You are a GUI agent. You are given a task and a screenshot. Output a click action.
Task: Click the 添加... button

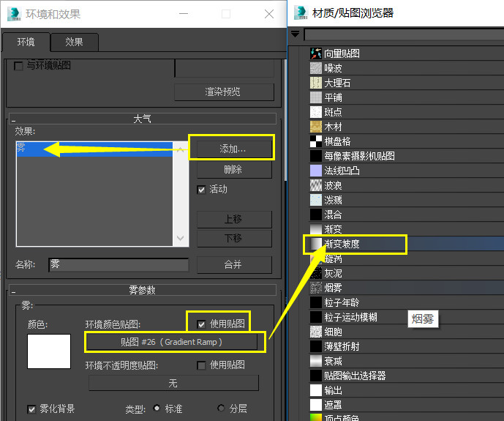click(x=234, y=149)
